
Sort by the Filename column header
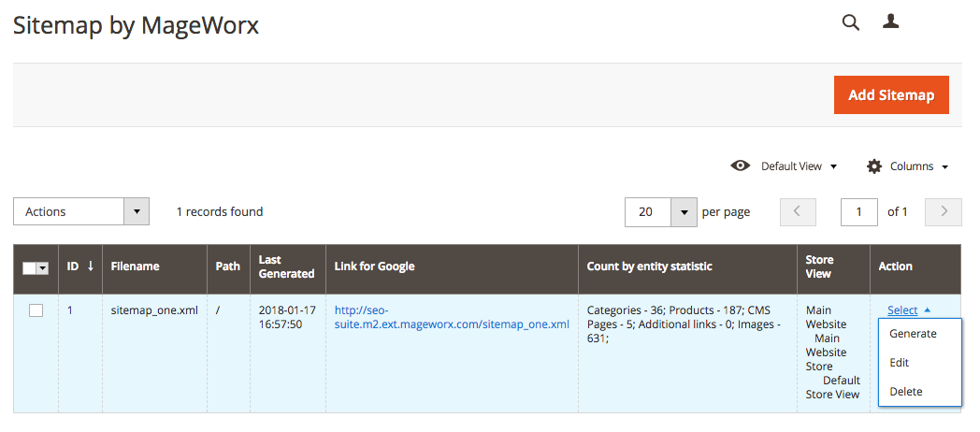click(x=154, y=266)
